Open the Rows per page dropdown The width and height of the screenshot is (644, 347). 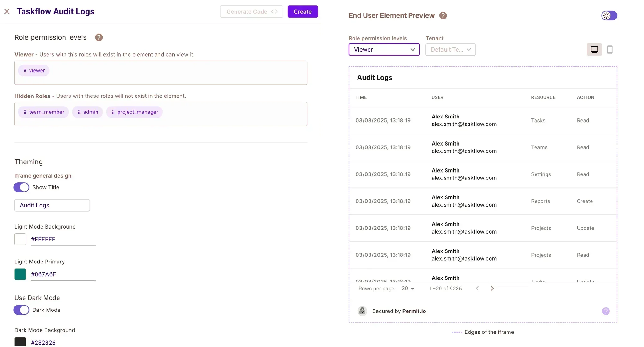pos(408,289)
